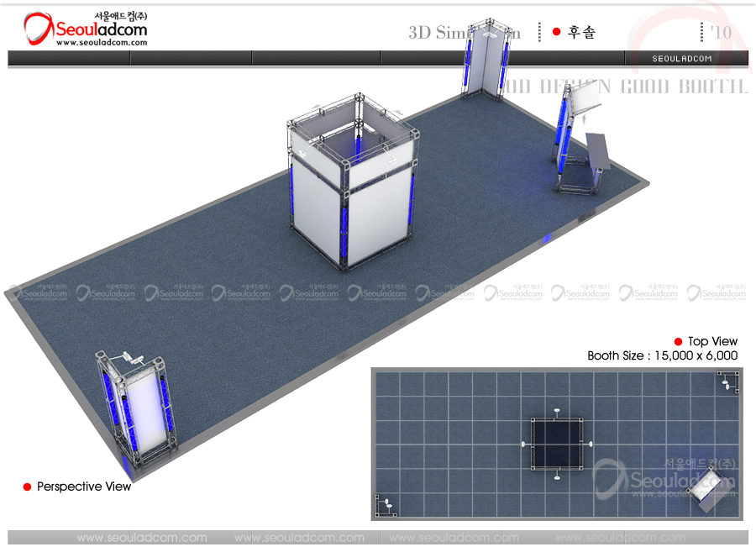Click the tall corner truss tower at back
The image size is (756, 547).
(486, 59)
